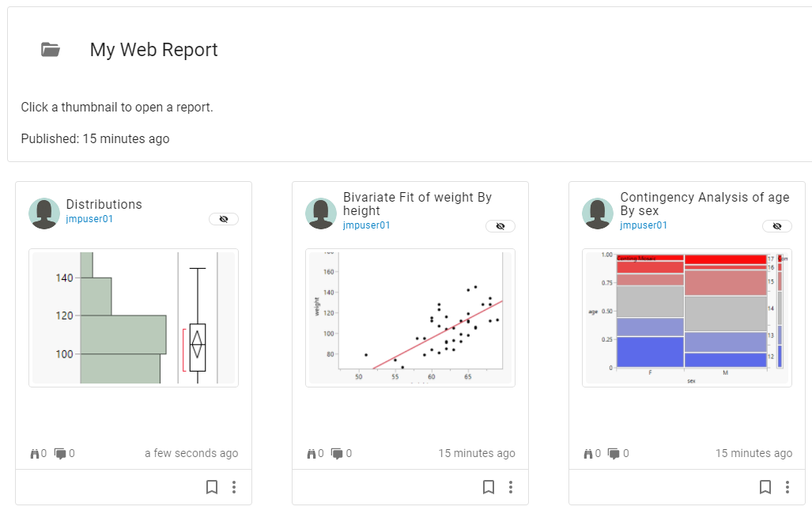Open the Distributions report via its thumbnail
812x514 pixels.
(133, 318)
